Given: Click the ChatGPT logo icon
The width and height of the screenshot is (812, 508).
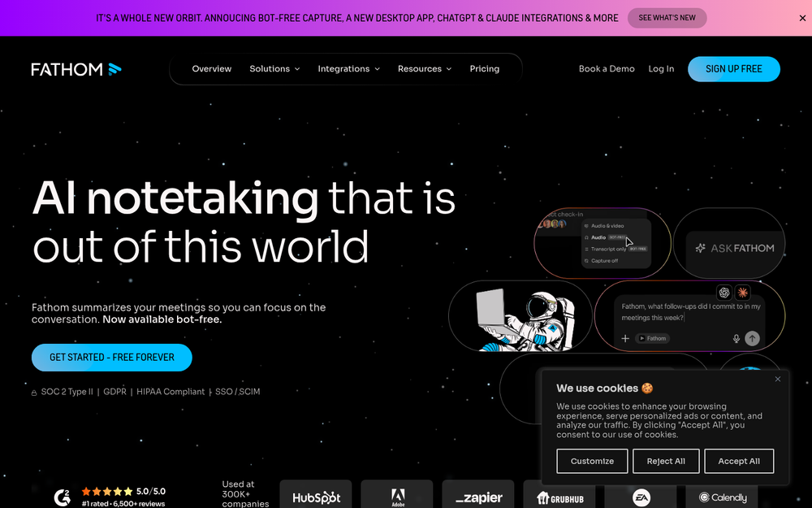Looking at the screenshot, I should point(724,293).
